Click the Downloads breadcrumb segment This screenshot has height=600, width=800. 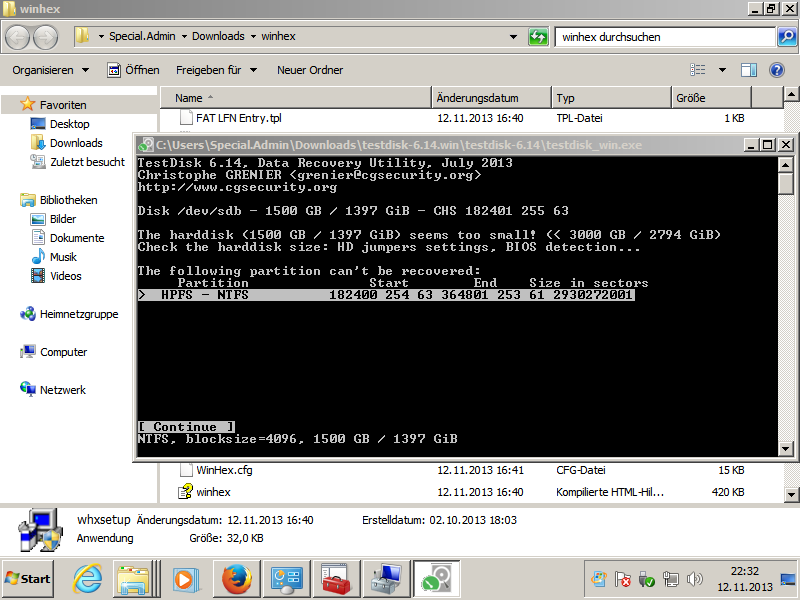218,36
